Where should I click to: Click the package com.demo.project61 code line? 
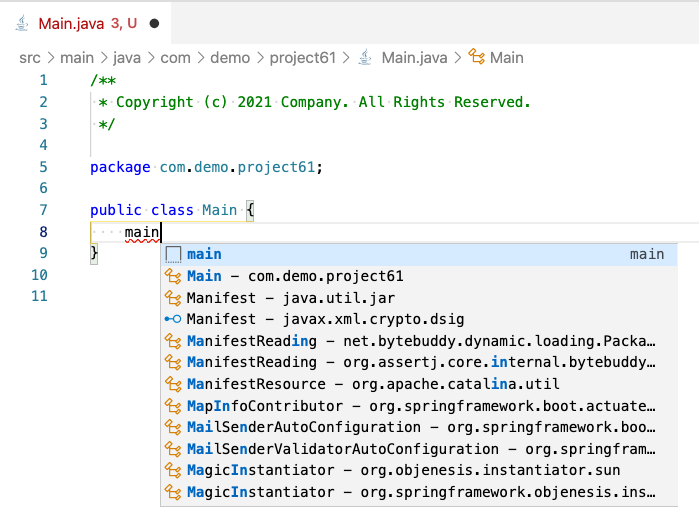(x=206, y=167)
